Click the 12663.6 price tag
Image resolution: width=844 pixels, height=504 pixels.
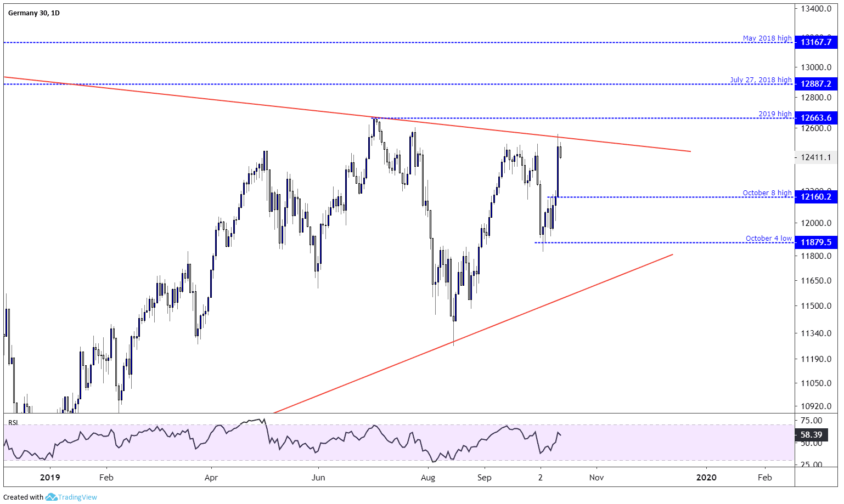point(816,118)
